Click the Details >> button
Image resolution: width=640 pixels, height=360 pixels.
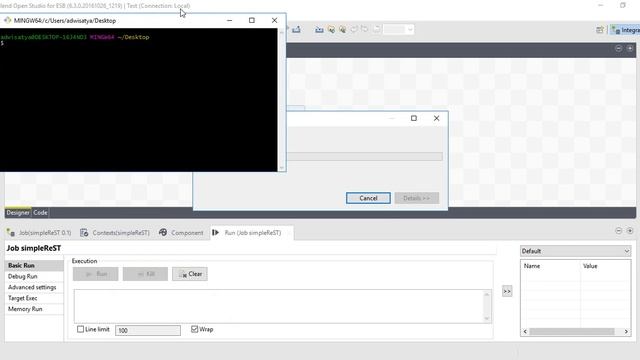point(417,198)
